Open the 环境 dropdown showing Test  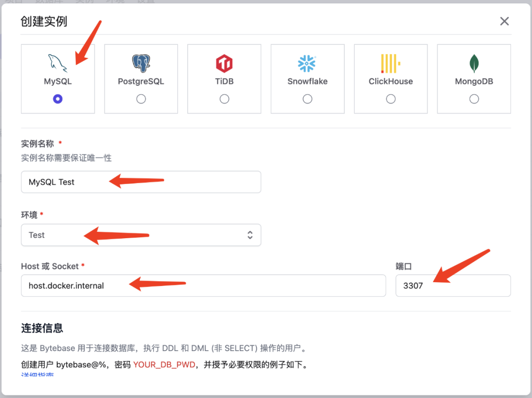(x=141, y=235)
